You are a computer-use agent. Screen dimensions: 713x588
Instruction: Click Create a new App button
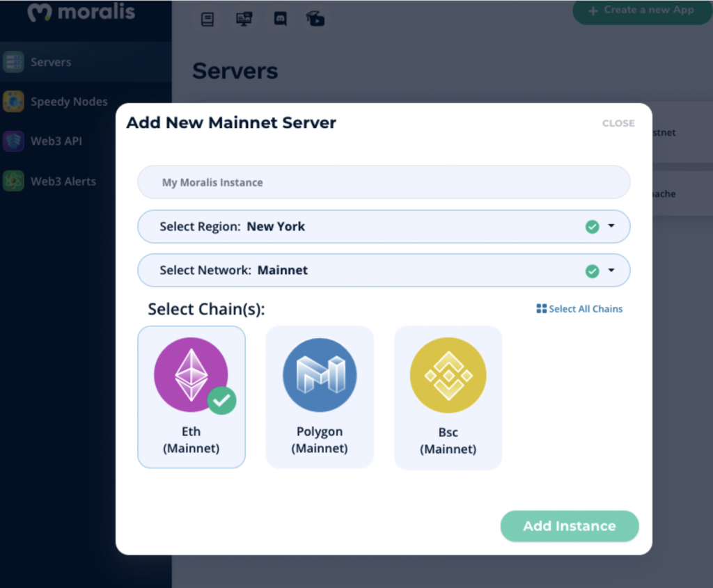[x=642, y=11]
